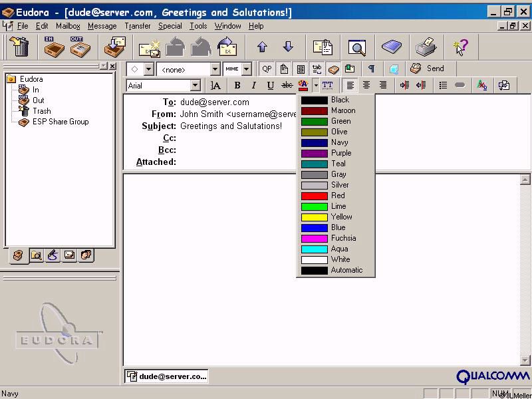Image resolution: width=532 pixels, height=399 pixels.
Task: Click the font size icon beside Arial
Action: click(x=215, y=86)
